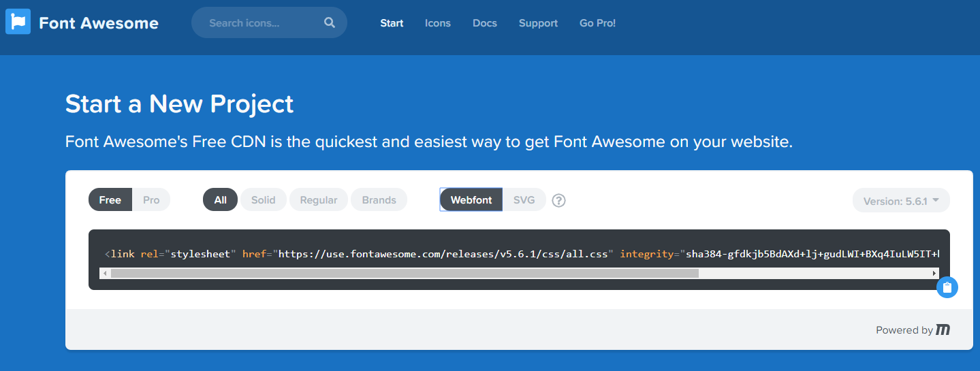Click the Free CDN description sentence
980x371 pixels.
pyautogui.click(x=429, y=142)
